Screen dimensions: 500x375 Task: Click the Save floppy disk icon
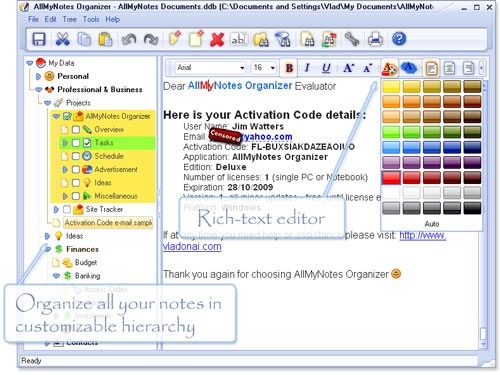click(x=39, y=39)
